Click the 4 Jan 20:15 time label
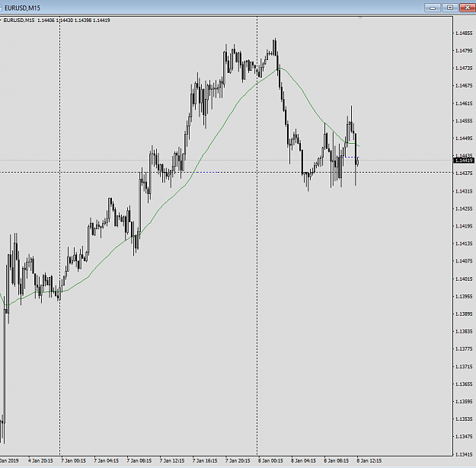Screen dimensions: 476x468 (x=40, y=460)
